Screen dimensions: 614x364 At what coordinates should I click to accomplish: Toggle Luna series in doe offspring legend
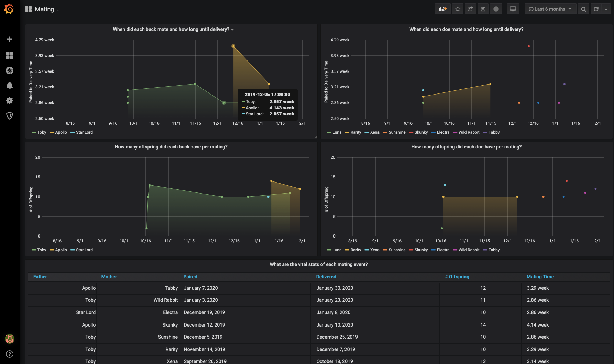point(337,250)
